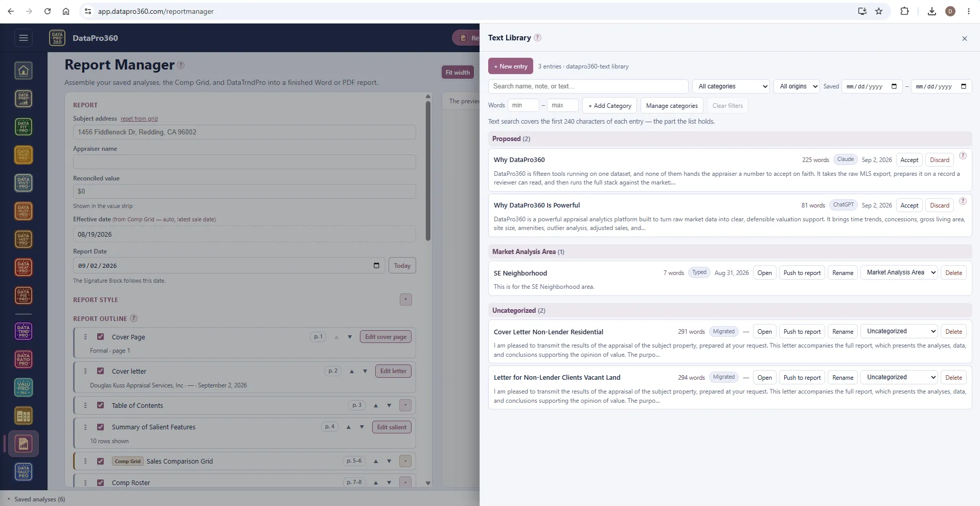Open the Data Ratio Pro icon
This screenshot has height=506, width=980.
coord(24,360)
